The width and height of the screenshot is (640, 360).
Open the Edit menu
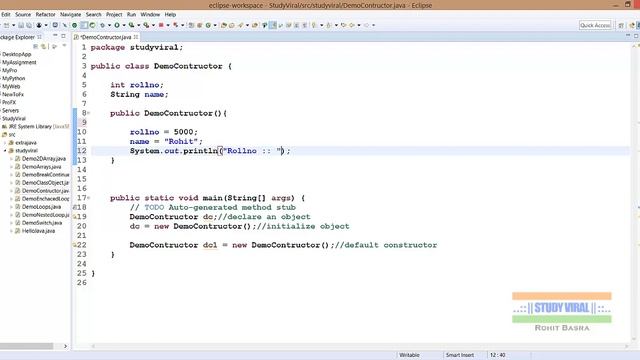pos(6,14)
